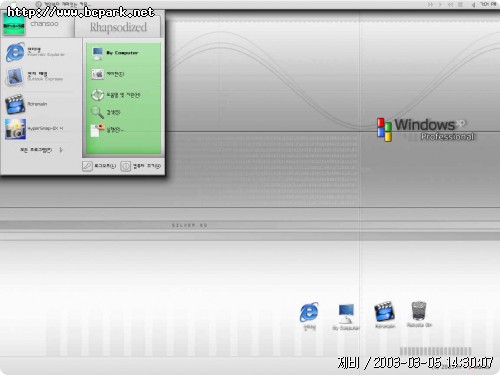
Task: Select the My Computer desktop icon
Action: [x=346, y=317]
